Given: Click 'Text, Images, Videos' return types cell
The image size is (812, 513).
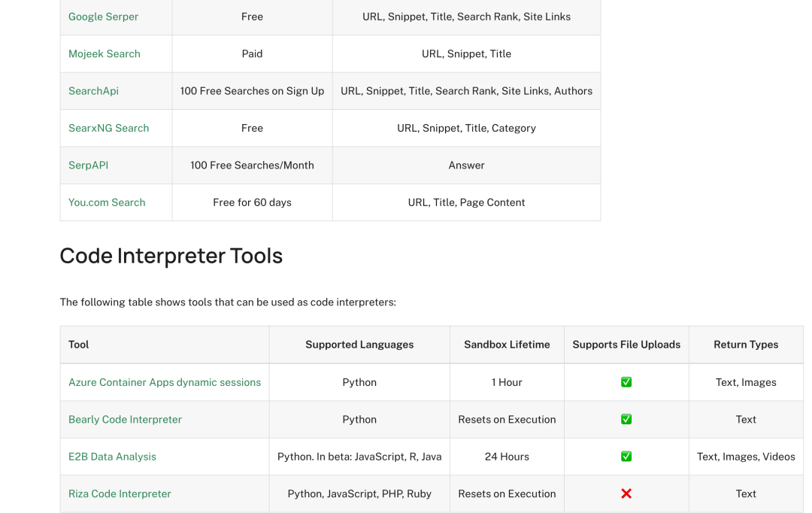Looking at the screenshot, I should click(746, 457).
